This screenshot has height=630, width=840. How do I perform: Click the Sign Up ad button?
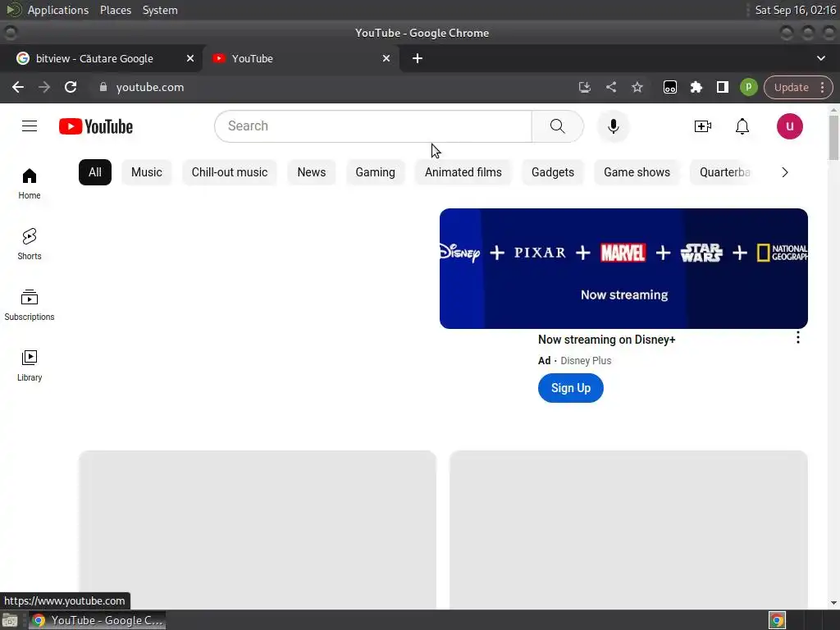571,388
